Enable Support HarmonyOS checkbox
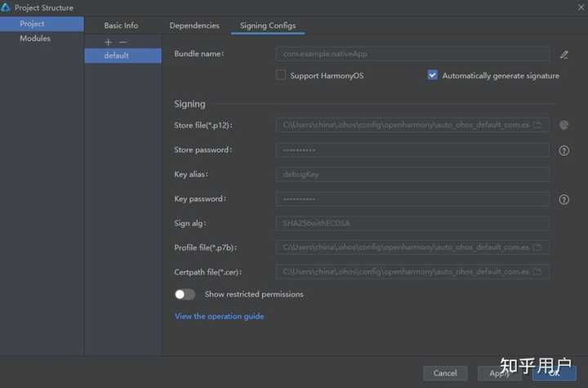588x388 pixels. click(x=281, y=75)
